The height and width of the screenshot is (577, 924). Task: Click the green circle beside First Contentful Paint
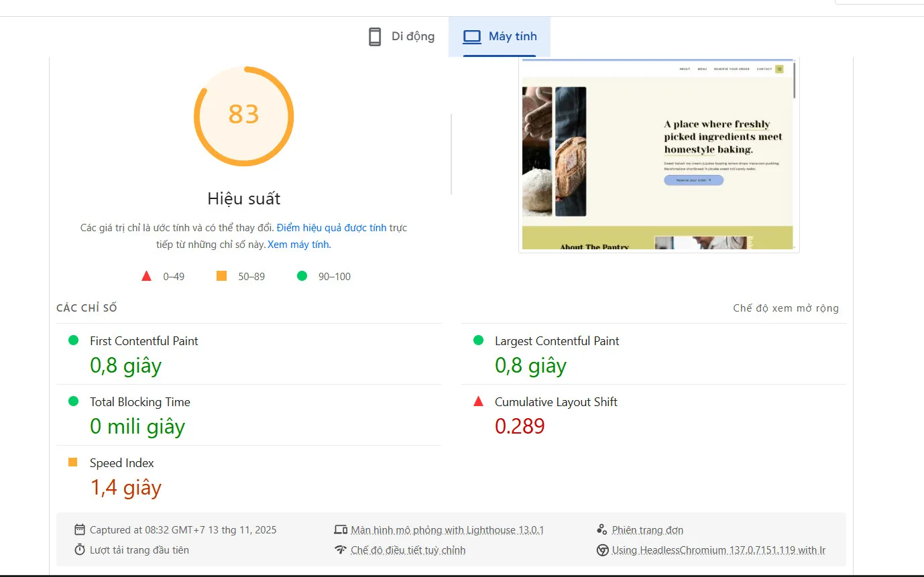point(73,340)
